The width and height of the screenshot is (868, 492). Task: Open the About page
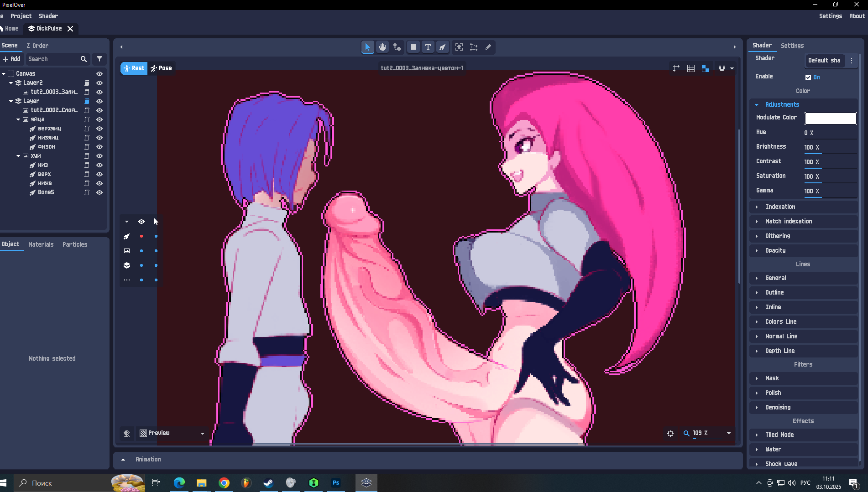tap(857, 16)
